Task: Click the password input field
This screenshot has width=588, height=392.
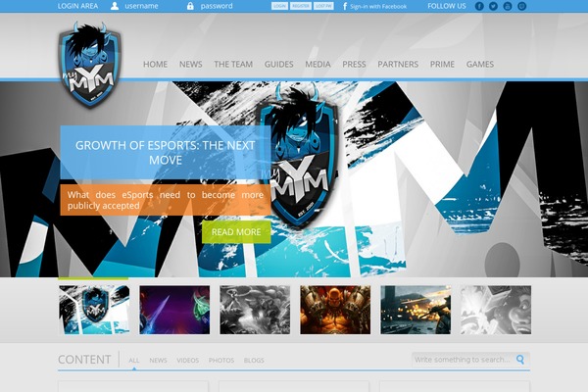Action: [217, 6]
